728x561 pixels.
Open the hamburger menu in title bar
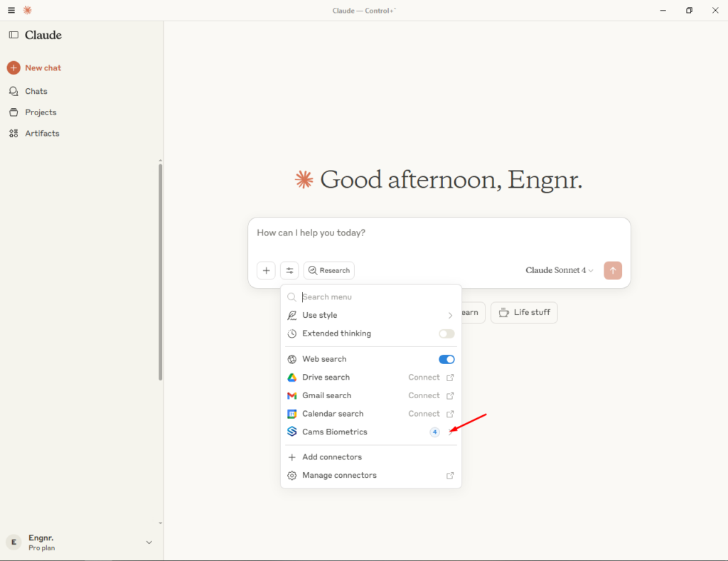[x=11, y=10]
